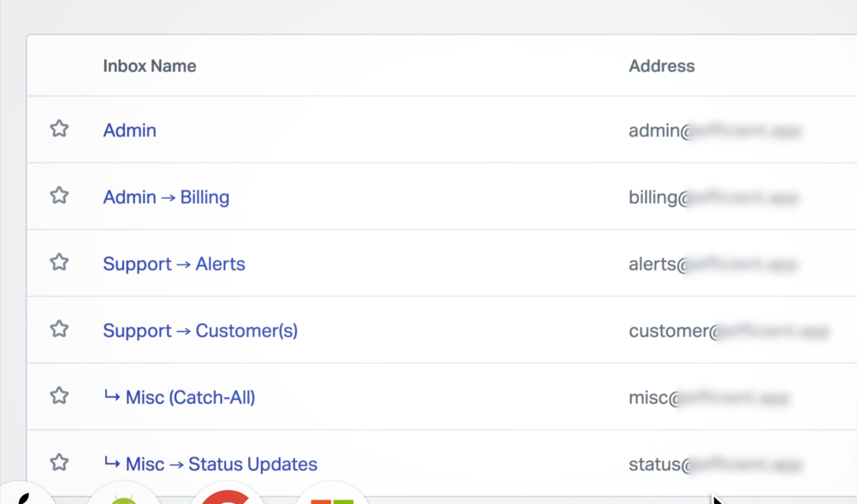Favorite the Misc (Catch-All) inbox

click(x=59, y=396)
